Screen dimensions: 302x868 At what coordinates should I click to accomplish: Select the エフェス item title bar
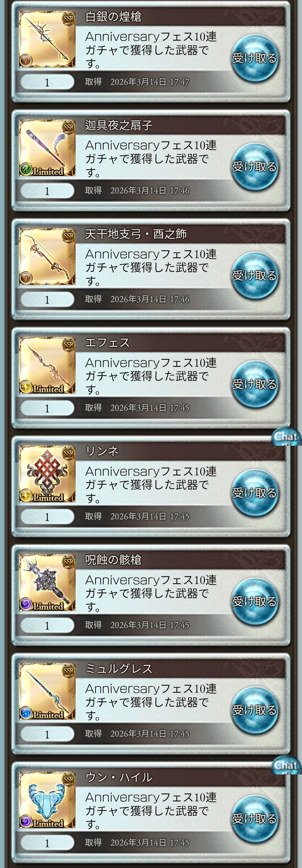click(x=180, y=343)
